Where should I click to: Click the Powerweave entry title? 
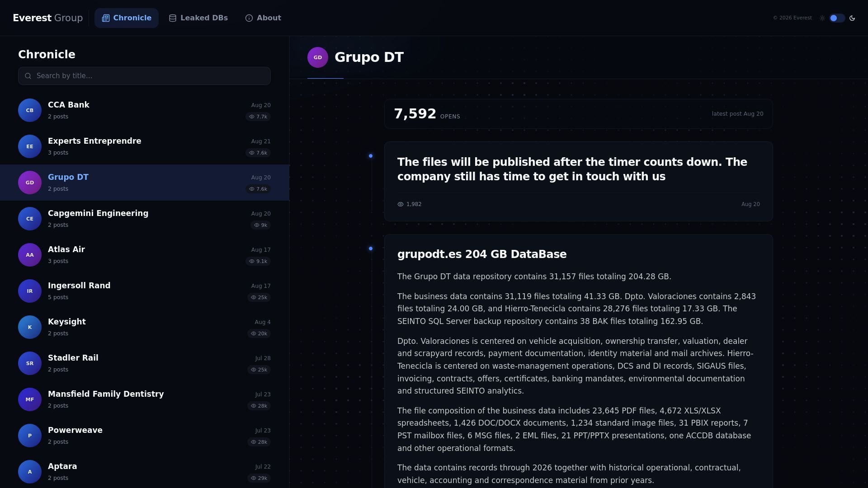click(75, 430)
